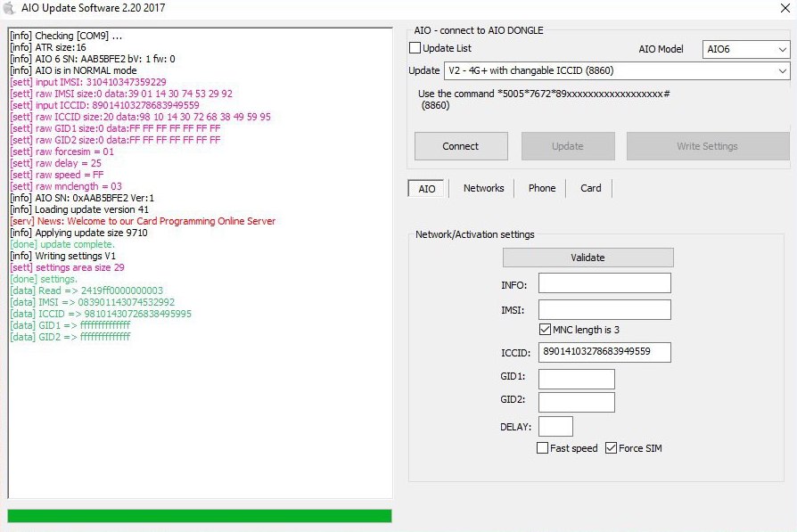Switch to the Networks tab
This screenshot has width=797, height=532.
[x=483, y=188]
